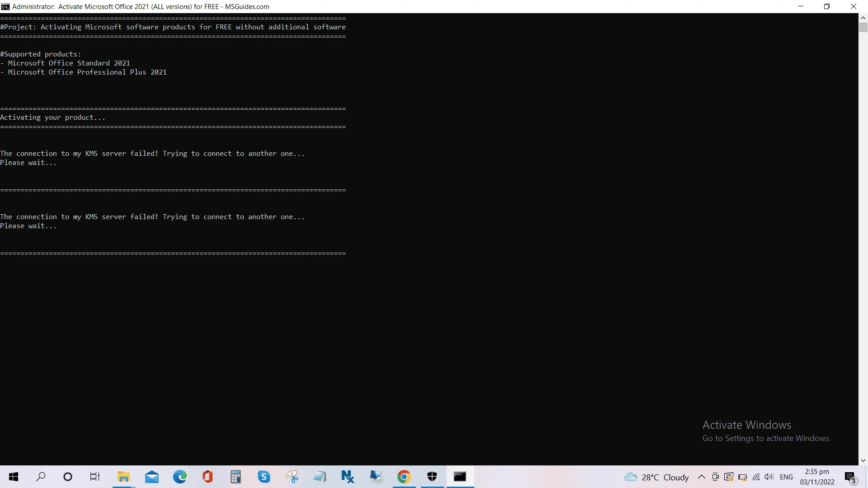Open Microsoft Office app icon
868x488 pixels.
208,477
